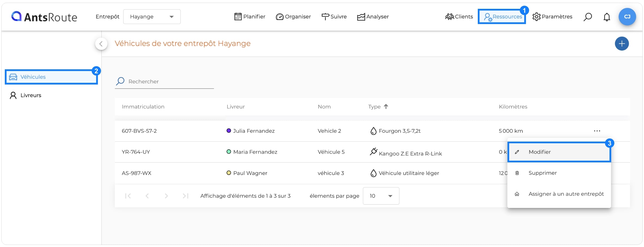Click the Vehicle 2 name cell
644x247 pixels.
coord(329,131)
